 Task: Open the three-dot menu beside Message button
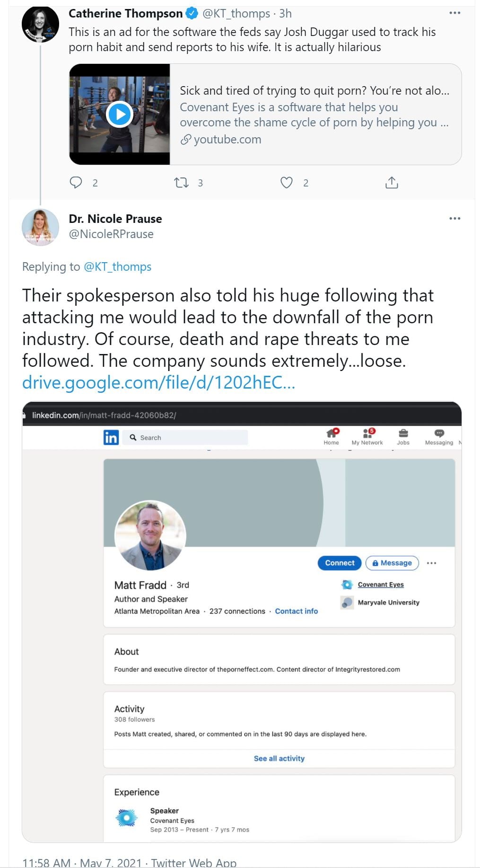(431, 563)
